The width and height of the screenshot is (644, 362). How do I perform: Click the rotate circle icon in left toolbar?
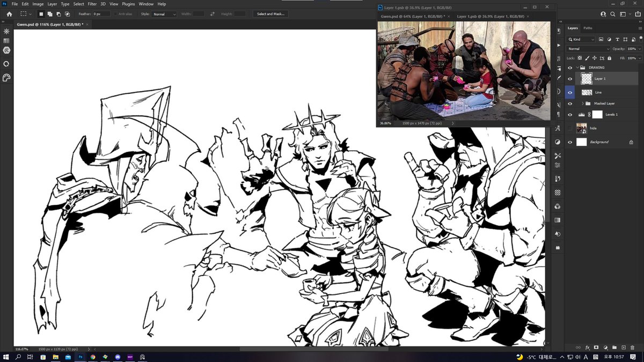tap(6, 63)
